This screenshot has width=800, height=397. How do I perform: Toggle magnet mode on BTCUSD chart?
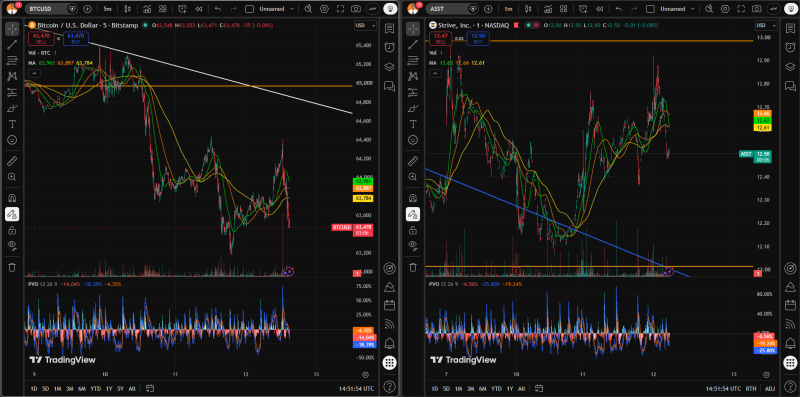(x=12, y=198)
